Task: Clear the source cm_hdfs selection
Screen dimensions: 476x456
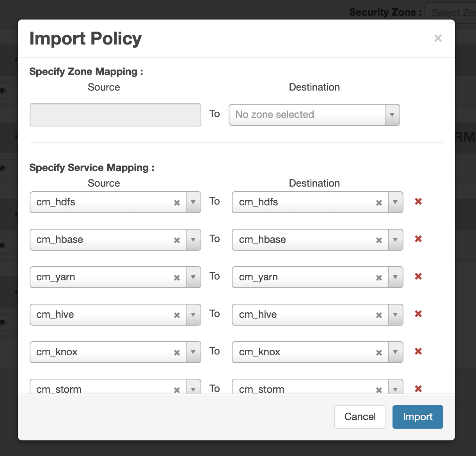Action: point(177,203)
